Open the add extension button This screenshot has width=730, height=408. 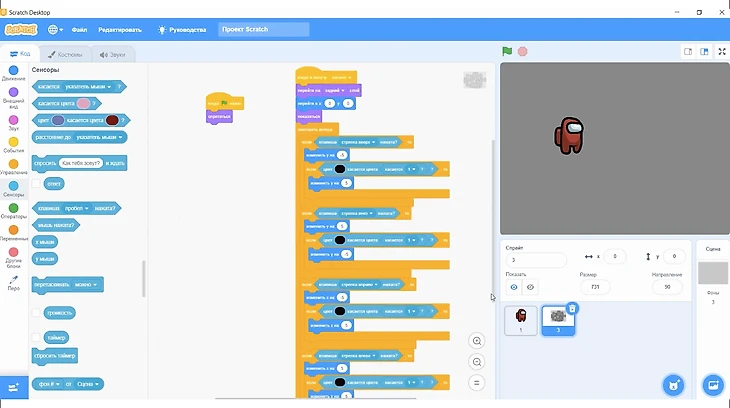pos(14,388)
